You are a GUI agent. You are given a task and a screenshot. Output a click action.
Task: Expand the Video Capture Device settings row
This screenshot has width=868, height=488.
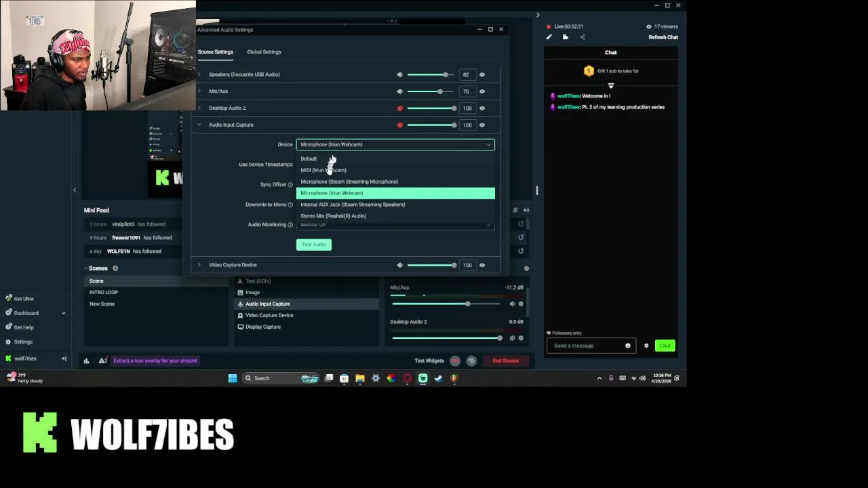point(199,265)
